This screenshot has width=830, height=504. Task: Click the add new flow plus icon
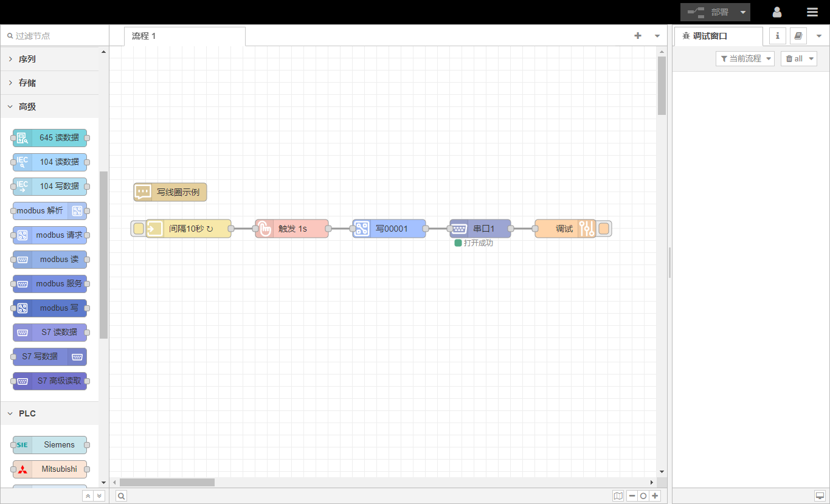coord(638,36)
